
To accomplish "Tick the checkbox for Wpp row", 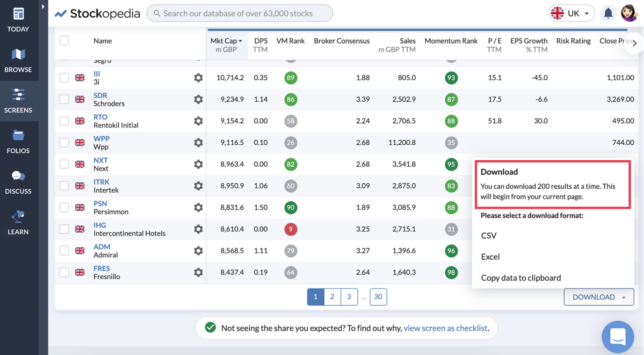I will point(64,142).
